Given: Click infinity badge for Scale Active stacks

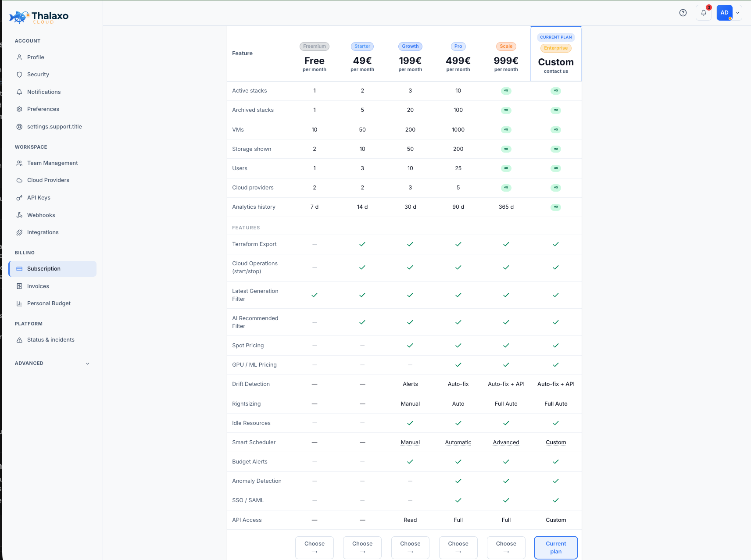Looking at the screenshot, I should [506, 91].
